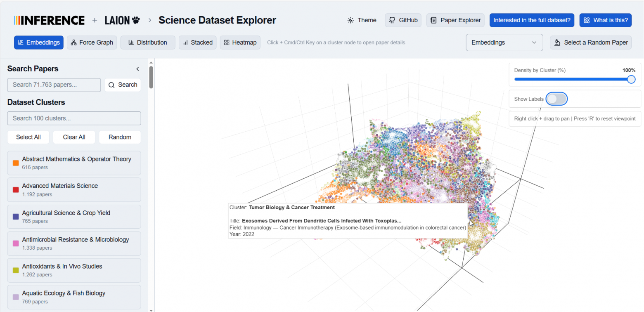Click the Search 100 clusters input field
Viewport: 644px width, 312px height.
coord(74,118)
